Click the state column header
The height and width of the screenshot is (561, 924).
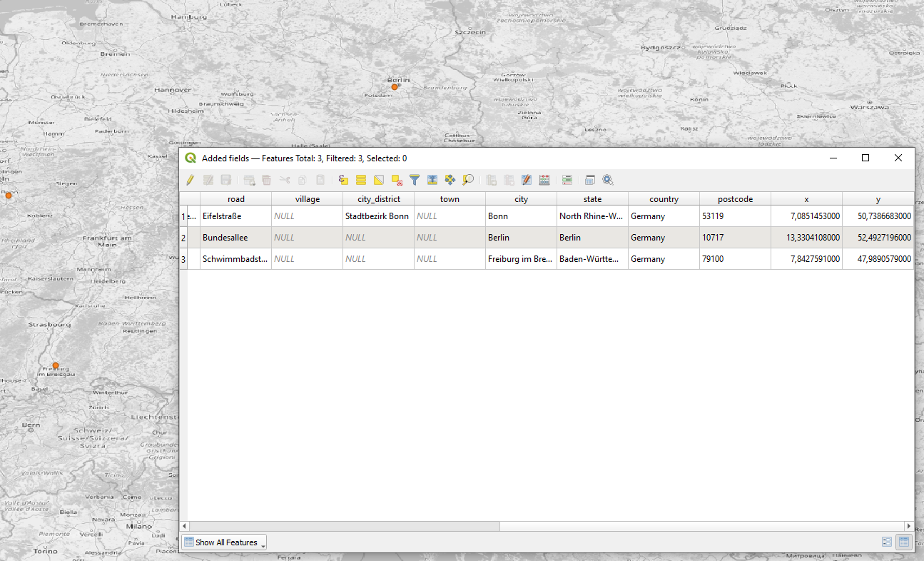click(x=593, y=199)
